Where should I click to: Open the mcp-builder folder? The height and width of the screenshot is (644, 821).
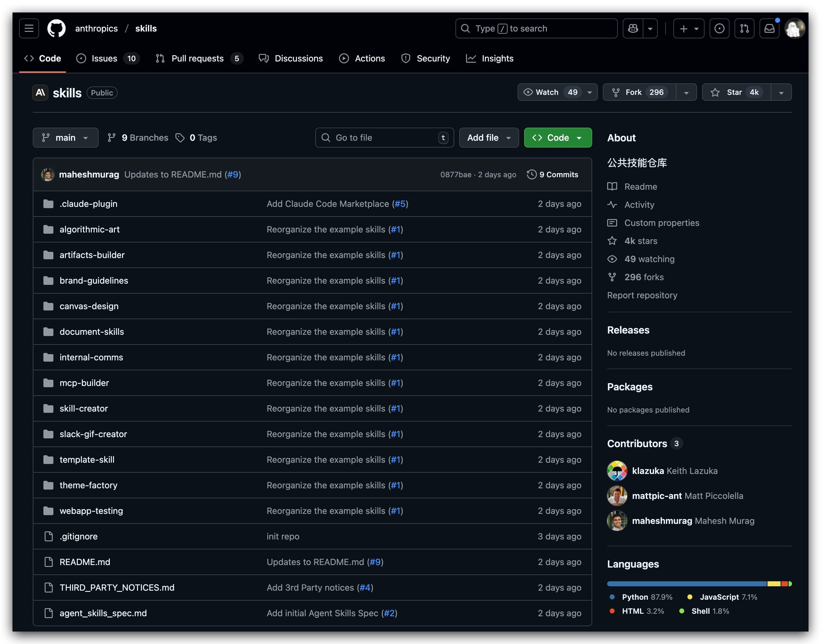tap(84, 383)
